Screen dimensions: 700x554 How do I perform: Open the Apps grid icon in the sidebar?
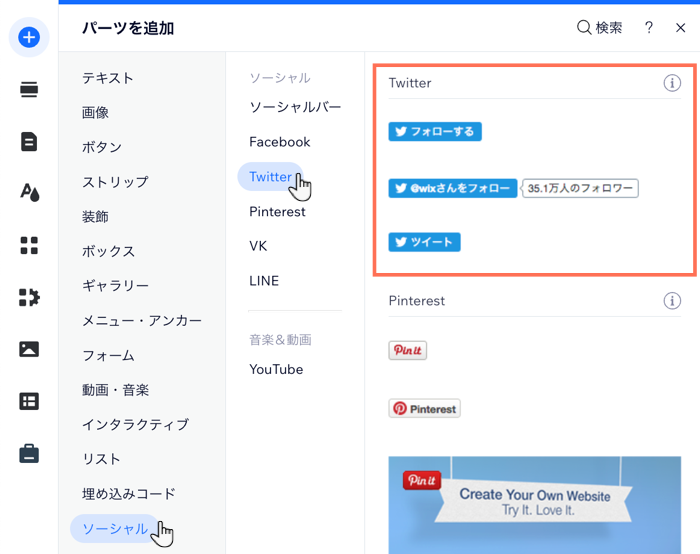(x=29, y=245)
